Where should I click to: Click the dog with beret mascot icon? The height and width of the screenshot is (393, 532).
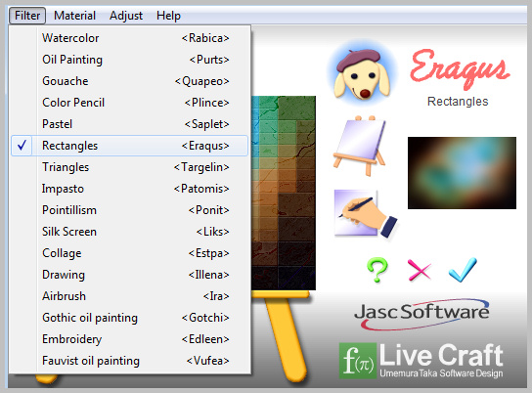click(x=362, y=73)
